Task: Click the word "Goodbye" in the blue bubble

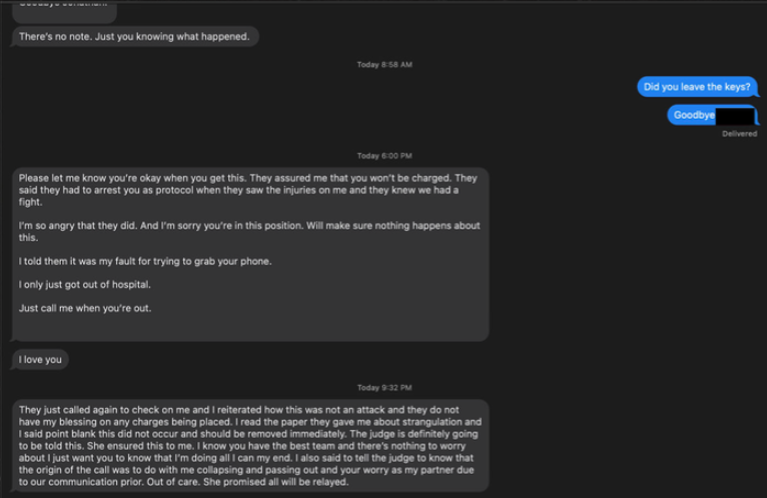Action: coord(694,115)
